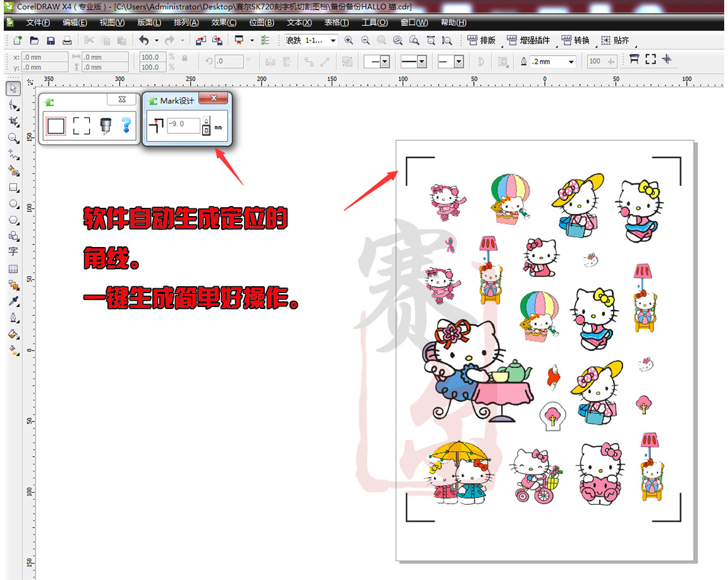Select the Text tool in toolbox

click(x=13, y=251)
